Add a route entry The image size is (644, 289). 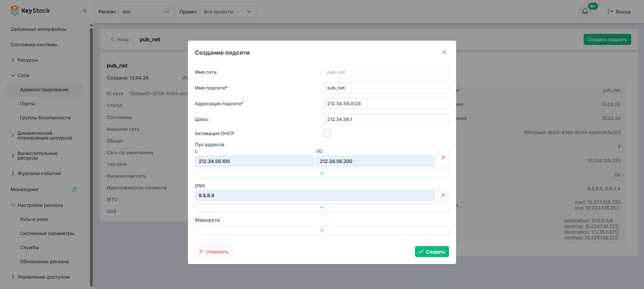pyautogui.click(x=322, y=231)
